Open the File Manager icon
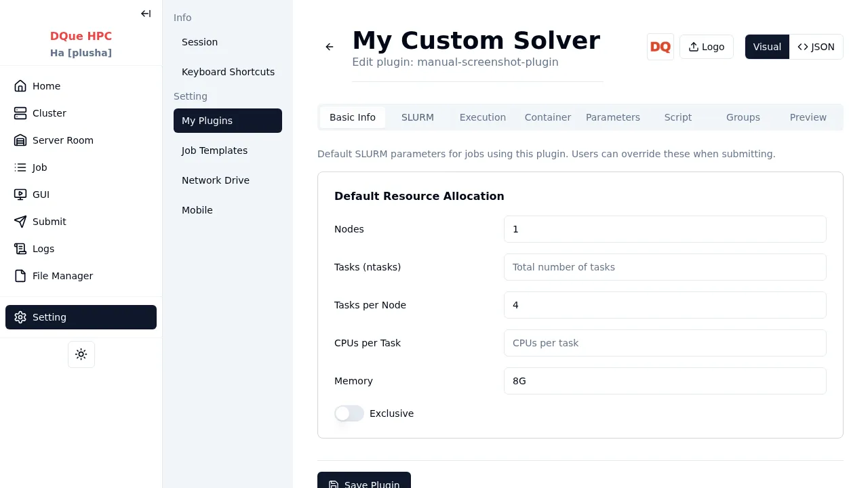The image size is (868, 488). [x=20, y=276]
